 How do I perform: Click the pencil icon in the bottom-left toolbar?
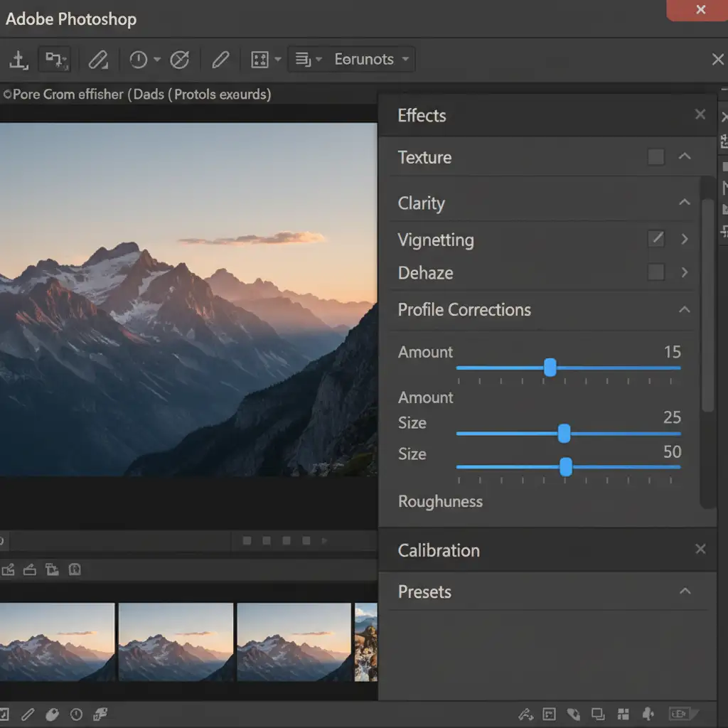[x=28, y=714]
